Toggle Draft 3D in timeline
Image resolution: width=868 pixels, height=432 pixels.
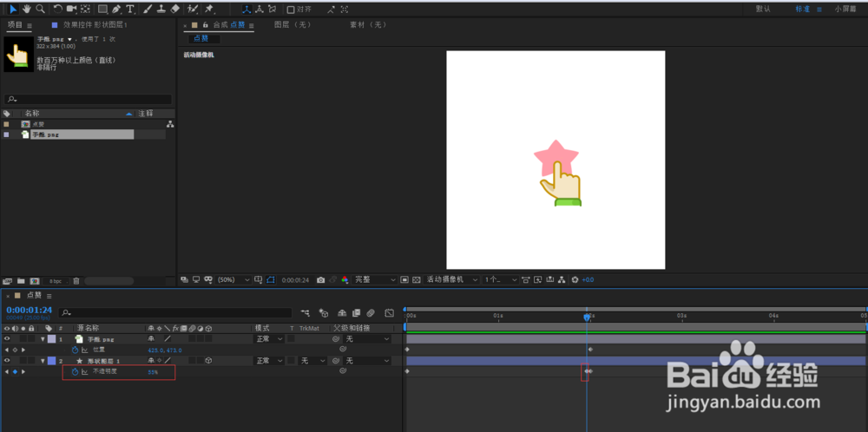click(x=325, y=313)
